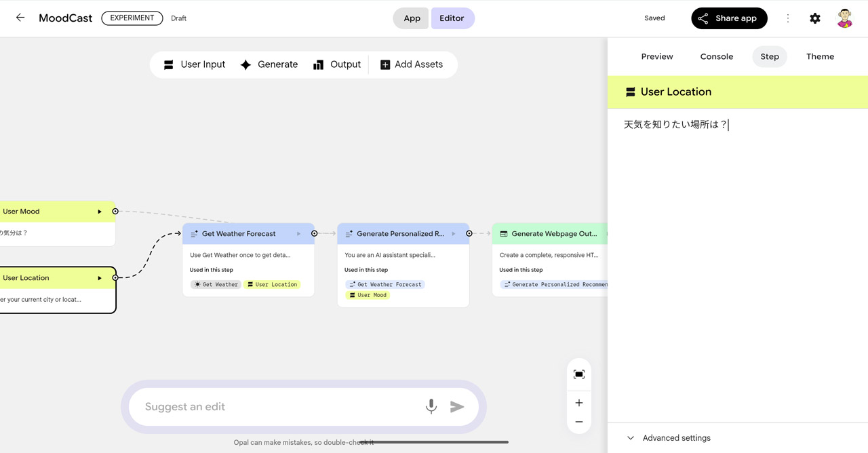Viewport: 868px width, 453px height.
Task: Add a Generate step from the toolbar
Action: coord(269,64)
